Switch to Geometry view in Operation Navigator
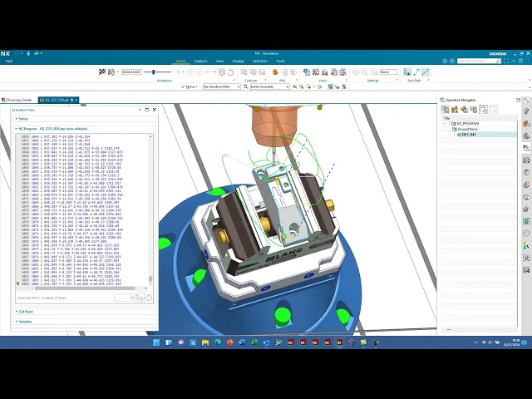Image resolution: width=532 pixels, height=399 pixels. point(464,109)
